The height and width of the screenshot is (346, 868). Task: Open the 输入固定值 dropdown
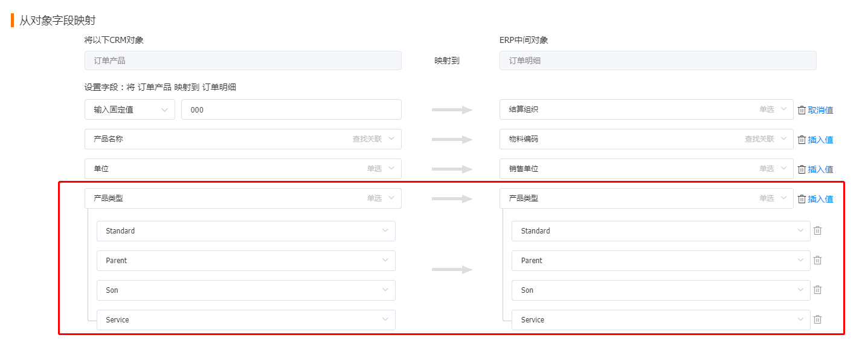tap(130, 109)
